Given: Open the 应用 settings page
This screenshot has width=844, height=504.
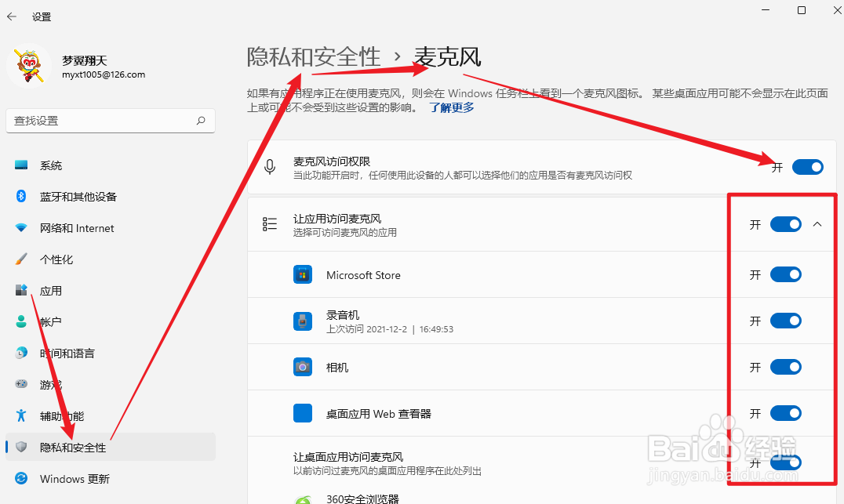Looking at the screenshot, I should point(50,290).
